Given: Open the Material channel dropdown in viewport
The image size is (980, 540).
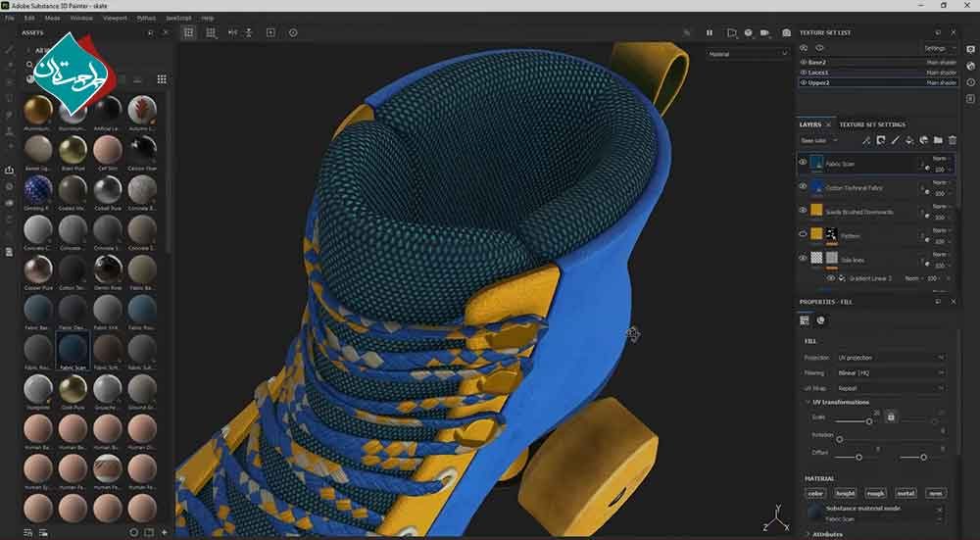Looking at the screenshot, I should (x=748, y=54).
